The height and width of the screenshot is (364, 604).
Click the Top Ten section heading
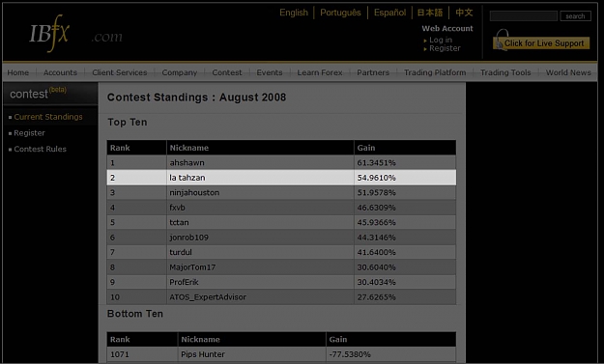128,123
